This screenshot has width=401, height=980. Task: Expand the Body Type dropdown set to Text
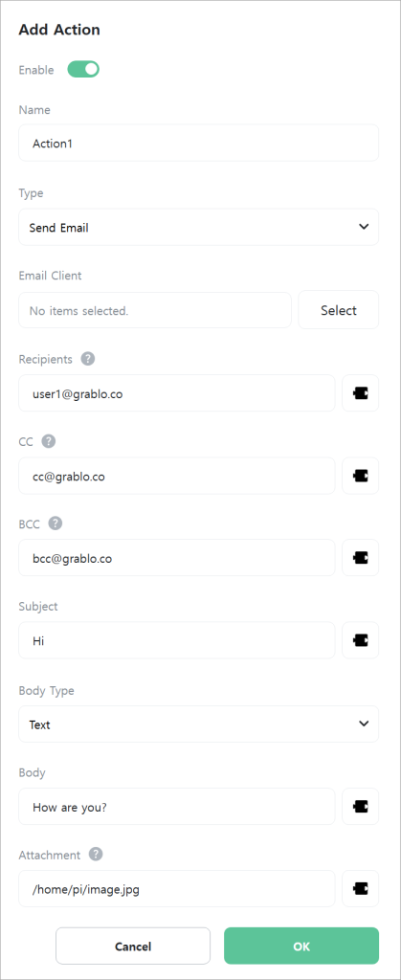pyautogui.click(x=199, y=724)
